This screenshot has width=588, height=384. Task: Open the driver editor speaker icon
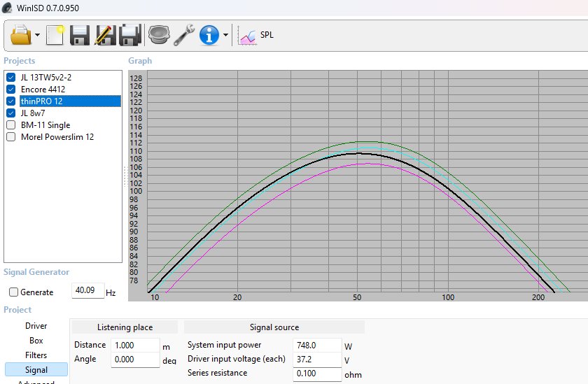(x=159, y=35)
